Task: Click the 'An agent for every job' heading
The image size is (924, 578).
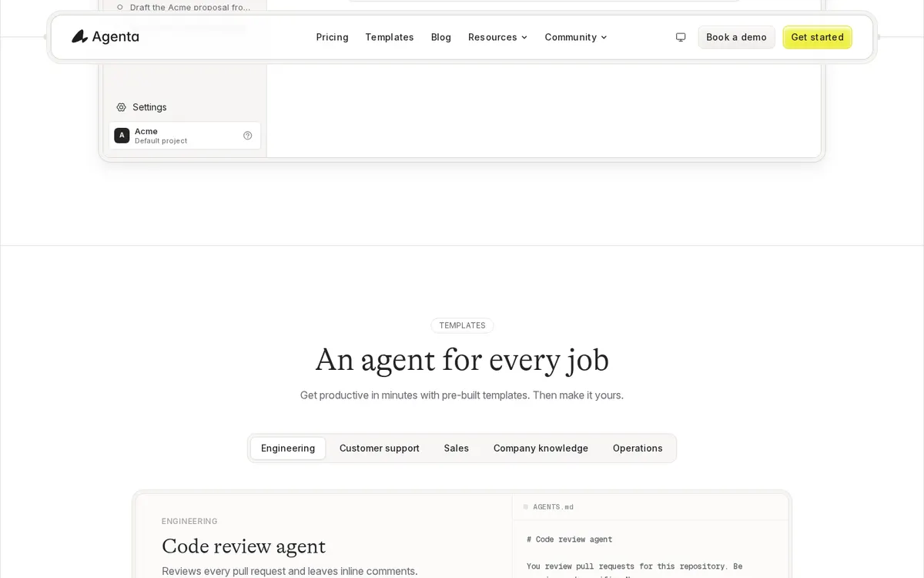Action: pyautogui.click(x=462, y=360)
